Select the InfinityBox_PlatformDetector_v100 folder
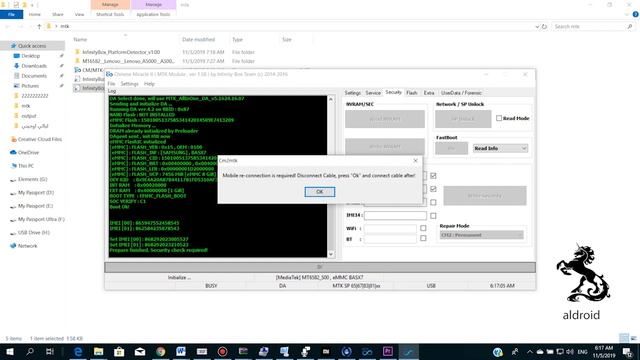This screenshot has width=640, height=360. click(x=121, y=52)
